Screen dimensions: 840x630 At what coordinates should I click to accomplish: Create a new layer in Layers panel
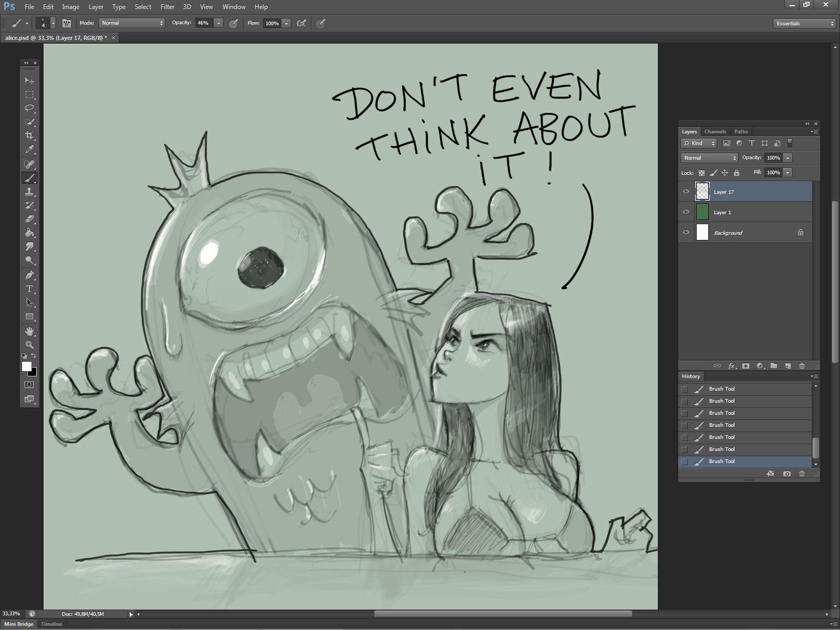[787, 366]
